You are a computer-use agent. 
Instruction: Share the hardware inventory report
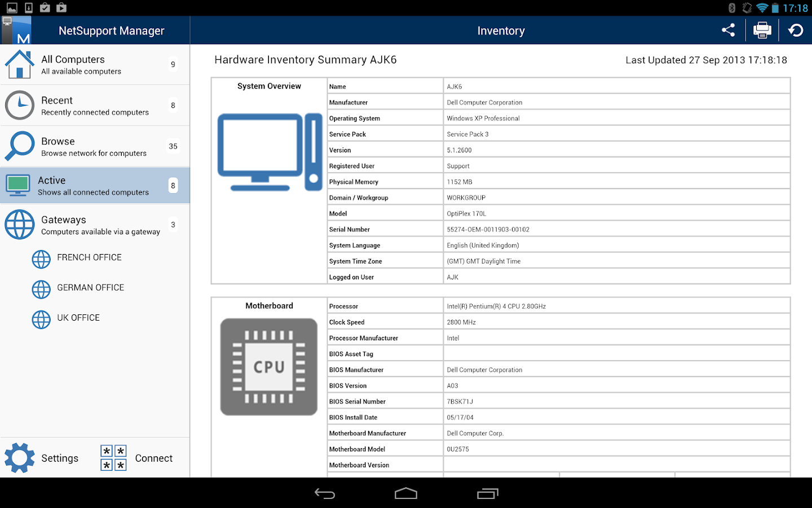[x=728, y=30]
